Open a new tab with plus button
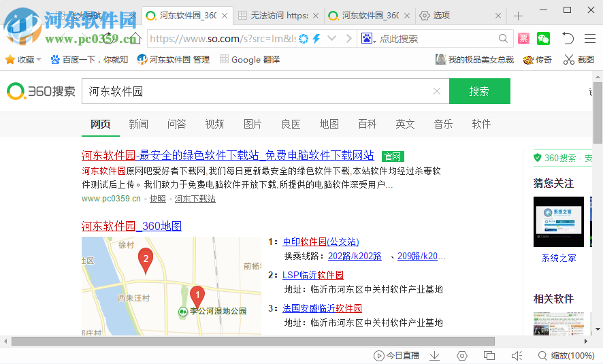Viewport: 603px width, 364px height. coord(518,16)
